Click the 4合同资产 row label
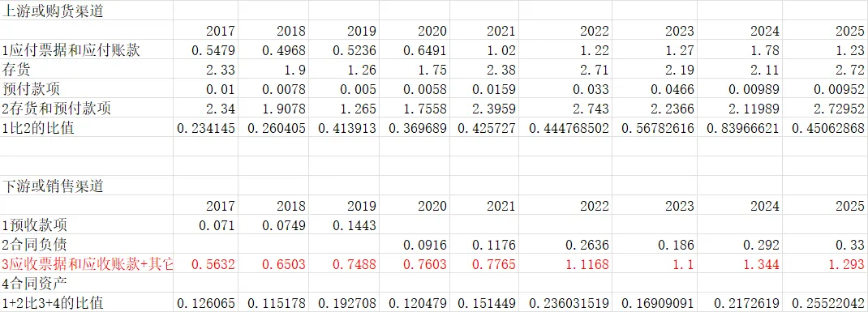 pyautogui.click(x=87, y=284)
